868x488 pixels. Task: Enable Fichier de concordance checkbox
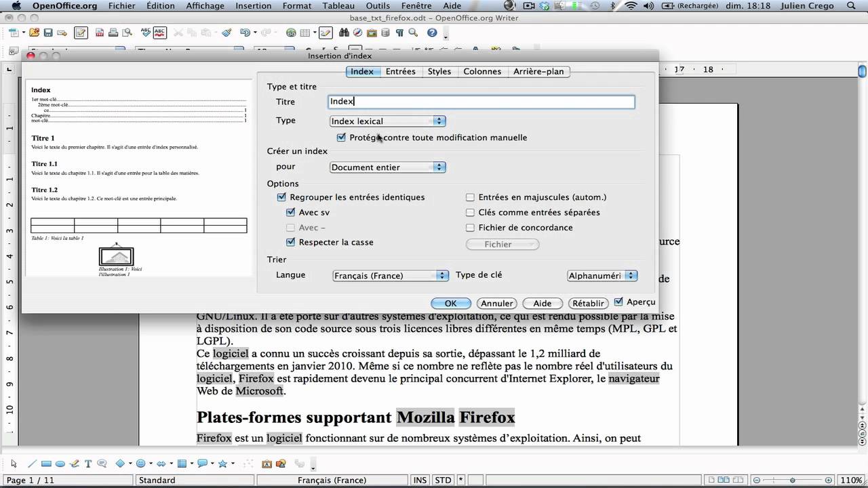click(x=470, y=228)
